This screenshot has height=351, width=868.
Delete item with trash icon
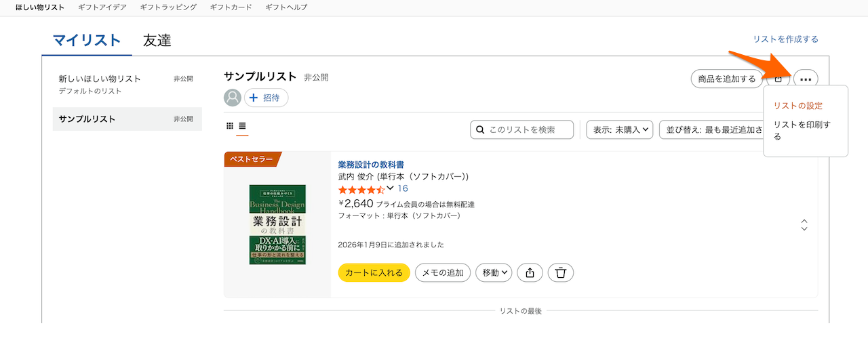pos(561,272)
